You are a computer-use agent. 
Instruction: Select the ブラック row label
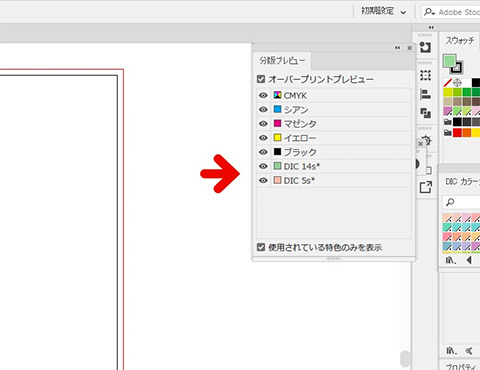[300, 152]
